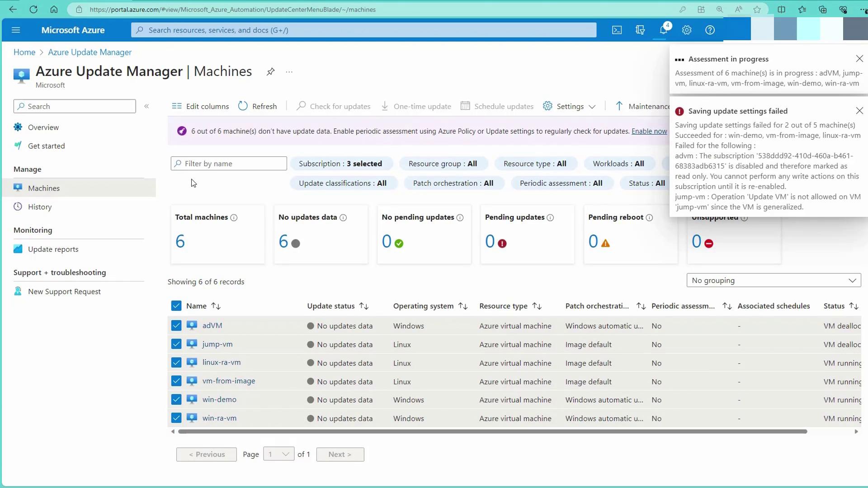The image size is (868, 488).
Task: Open the Azure portal hamburger menu
Action: tap(16, 30)
